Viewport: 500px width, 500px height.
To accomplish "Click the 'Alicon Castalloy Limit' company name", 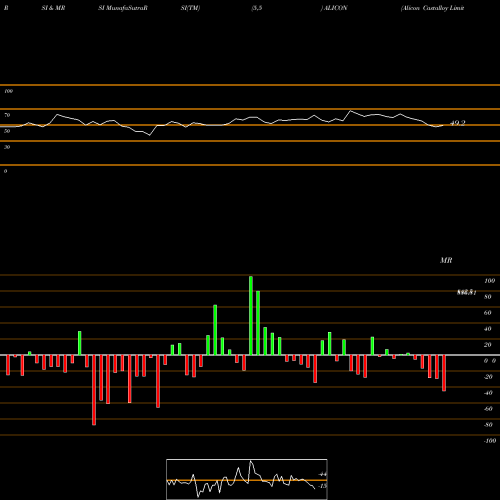I will point(432,8).
